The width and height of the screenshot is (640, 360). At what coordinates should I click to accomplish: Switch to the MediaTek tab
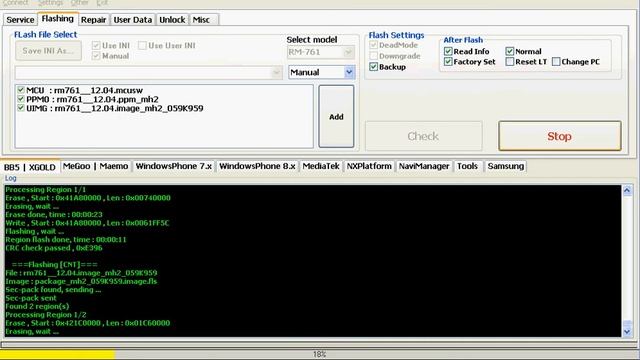tap(321, 166)
